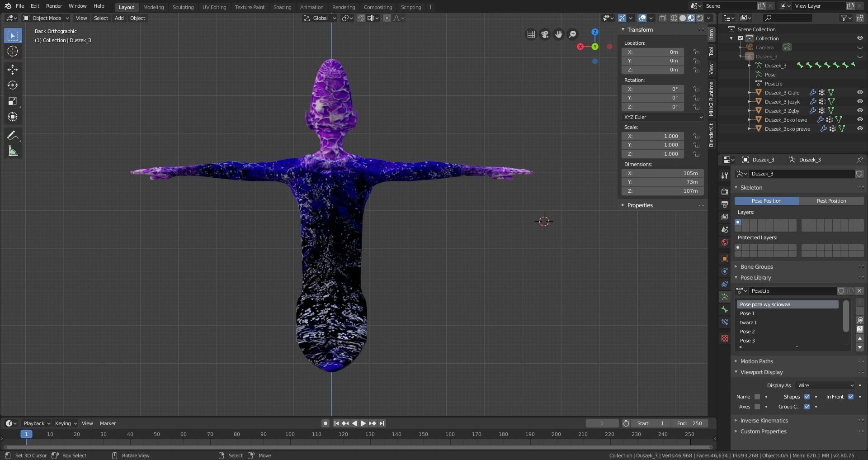Switch to the Sculpting workspace tab
Image resolution: width=868 pixels, height=460 pixels.
click(x=183, y=7)
